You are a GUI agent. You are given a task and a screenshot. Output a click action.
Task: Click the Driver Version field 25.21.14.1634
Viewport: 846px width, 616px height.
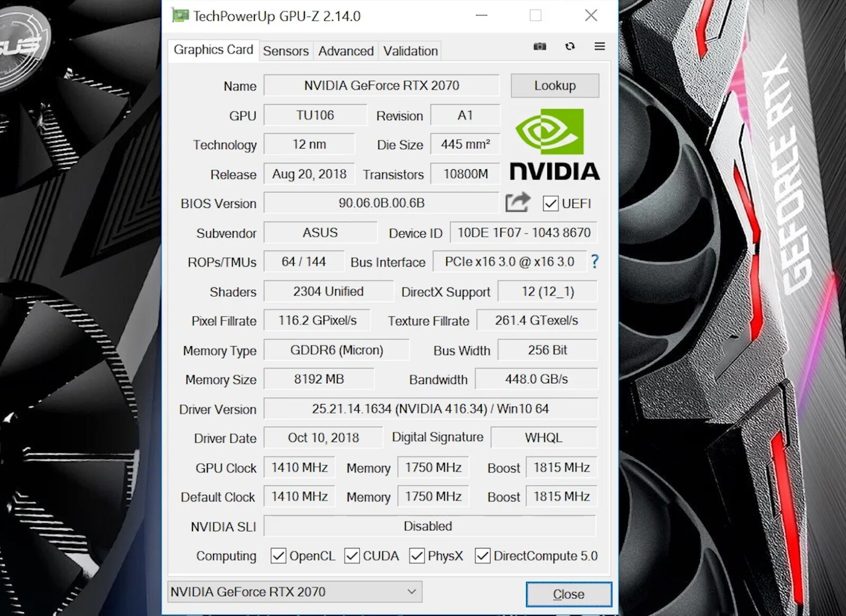[430, 409]
